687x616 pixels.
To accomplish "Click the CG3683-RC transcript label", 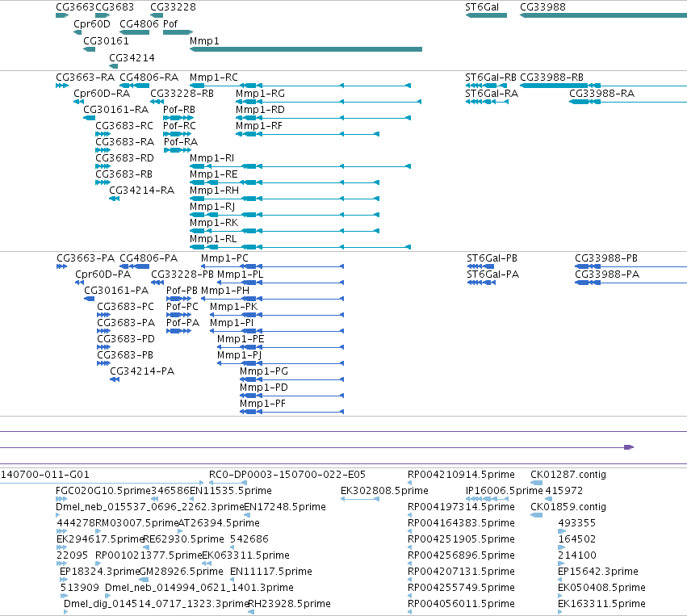I will pyautogui.click(x=124, y=126).
